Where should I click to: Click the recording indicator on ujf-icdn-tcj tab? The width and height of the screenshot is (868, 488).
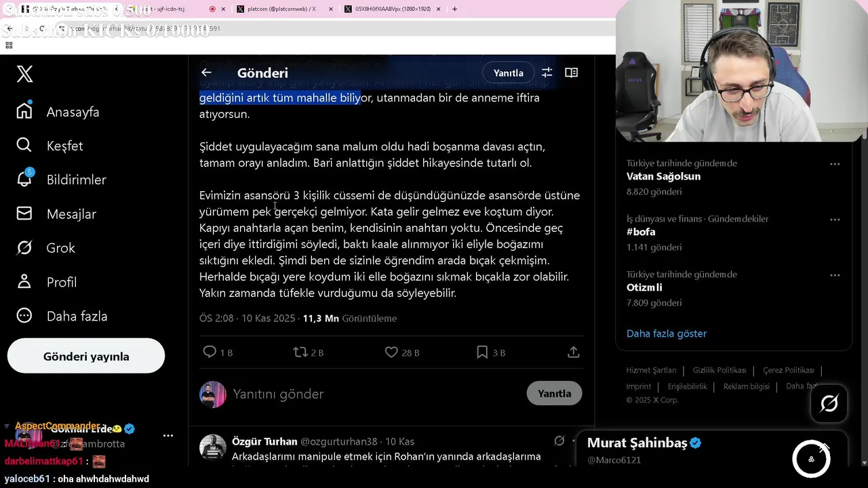click(x=212, y=9)
